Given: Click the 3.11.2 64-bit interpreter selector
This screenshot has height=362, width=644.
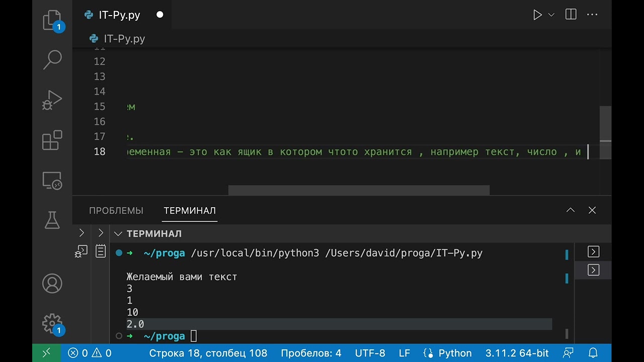Looking at the screenshot, I should pos(517,353).
